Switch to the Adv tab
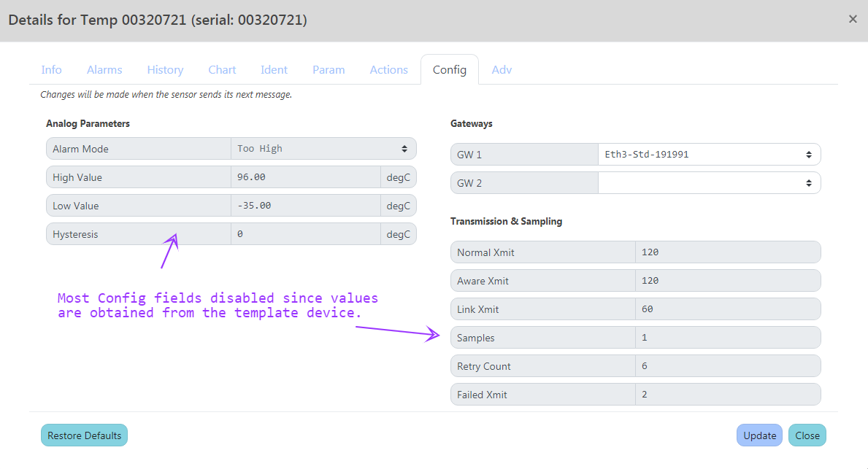868x469 pixels. click(x=502, y=69)
